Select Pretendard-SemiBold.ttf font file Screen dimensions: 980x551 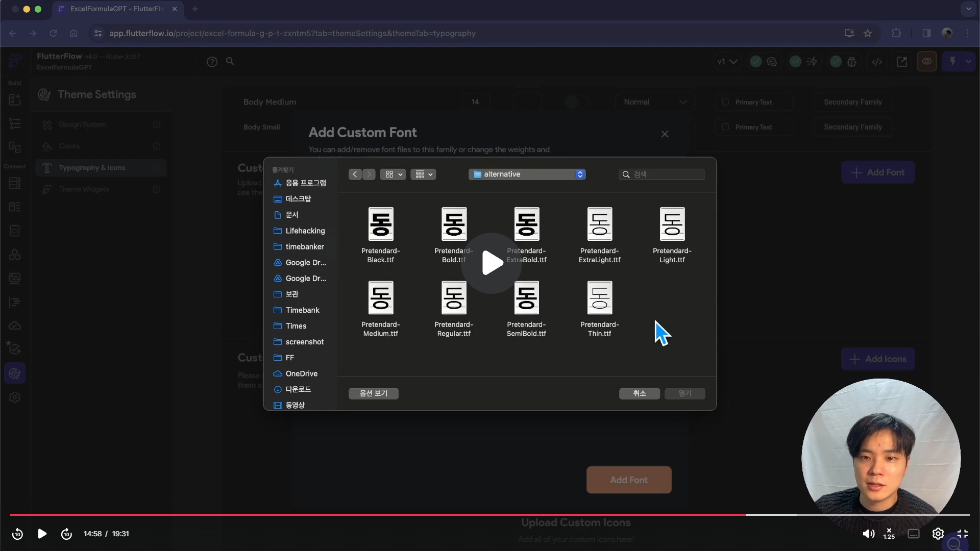(x=526, y=309)
